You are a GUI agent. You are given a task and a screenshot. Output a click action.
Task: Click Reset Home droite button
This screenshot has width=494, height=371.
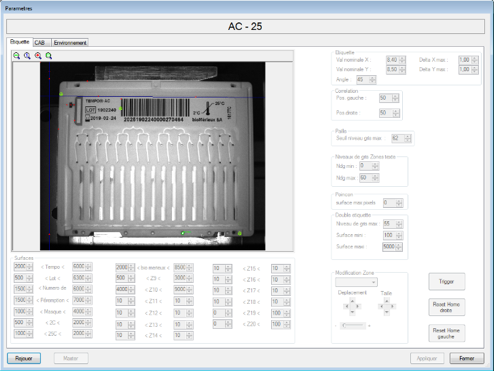coord(446,307)
